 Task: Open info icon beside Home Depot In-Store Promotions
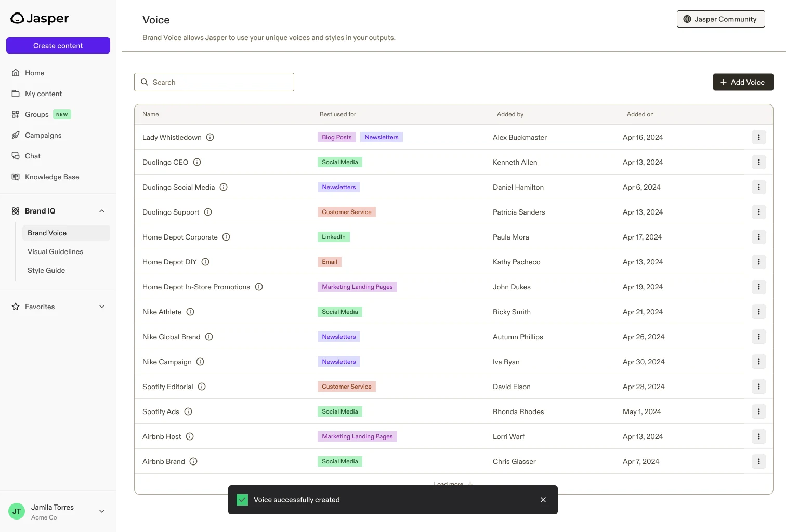(259, 287)
